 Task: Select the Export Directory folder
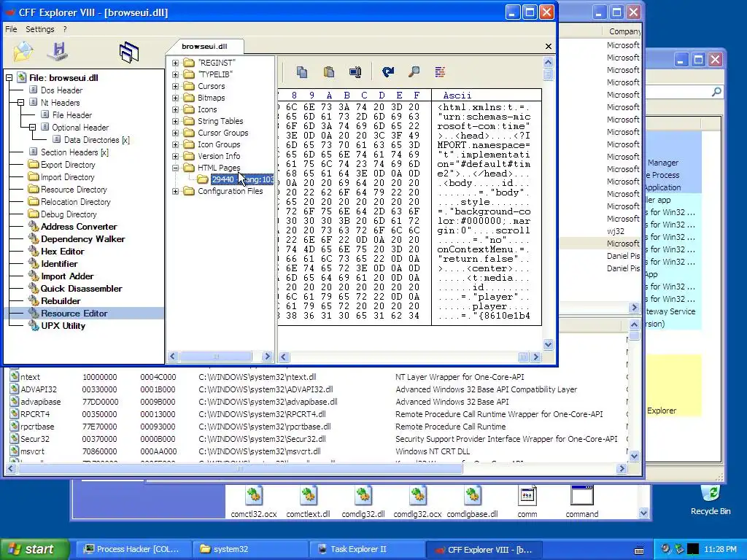point(68,165)
